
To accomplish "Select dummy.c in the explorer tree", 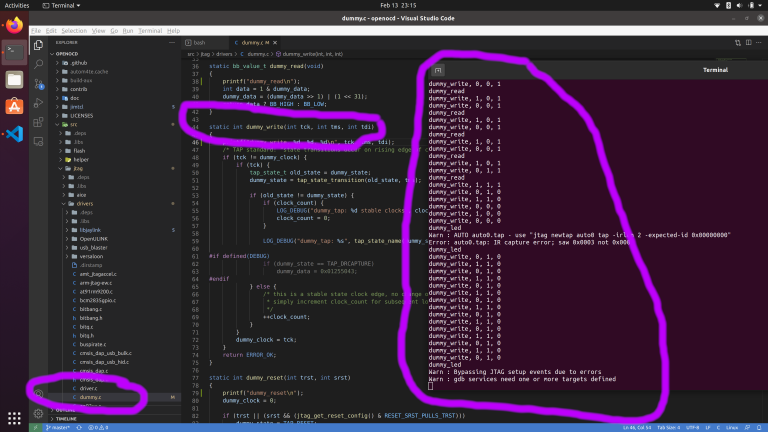I will [90, 397].
